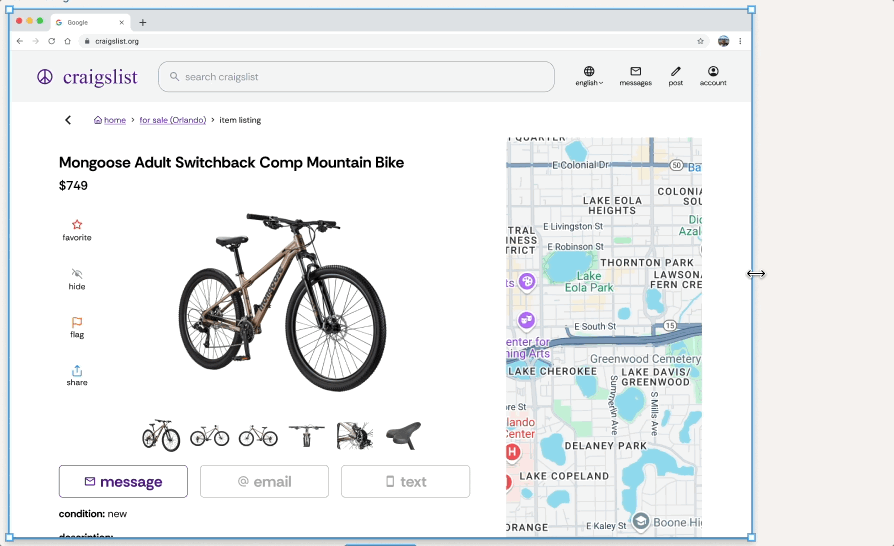Select the second bike side-view thumbnail
The height and width of the screenshot is (546, 894).
pyautogui.click(x=209, y=436)
